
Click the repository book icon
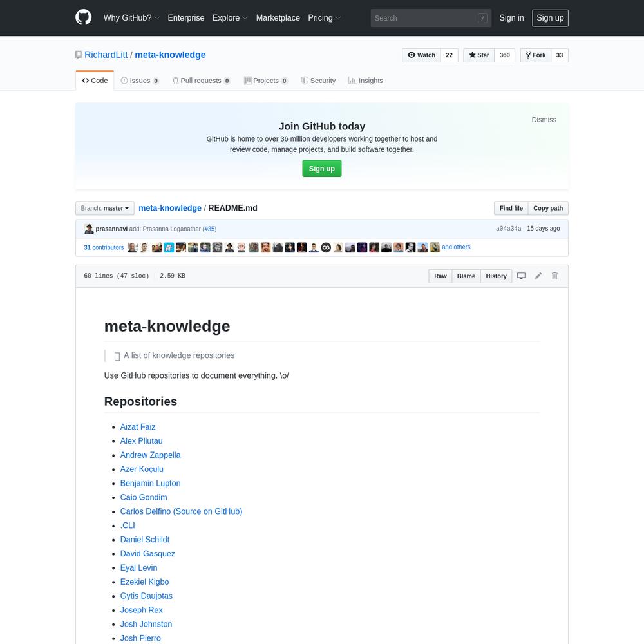(x=79, y=55)
